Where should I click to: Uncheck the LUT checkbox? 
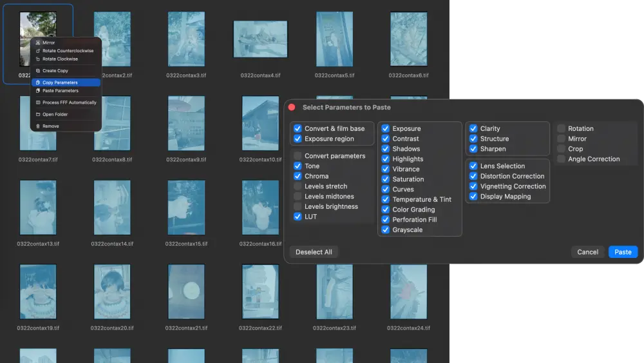tap(298, 217)
